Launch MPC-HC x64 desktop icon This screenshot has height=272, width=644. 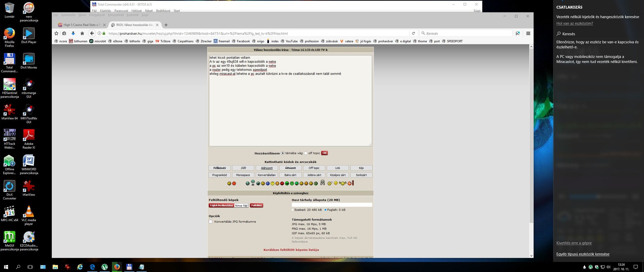tap(9, 214)
